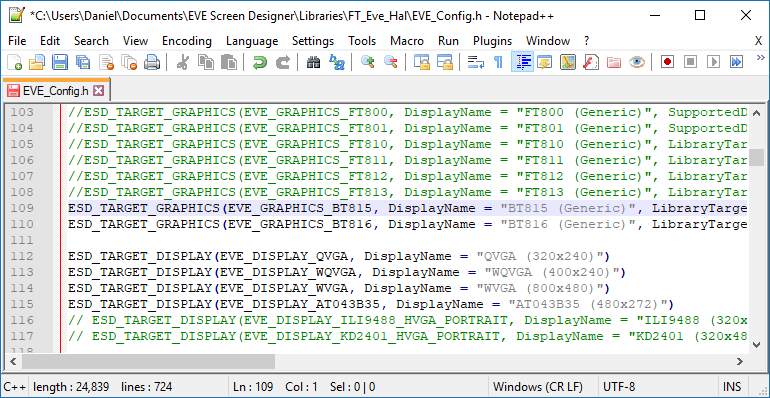
Task: Toggle synchronize horizontal scrolling icon
Action: click(444, 62)
